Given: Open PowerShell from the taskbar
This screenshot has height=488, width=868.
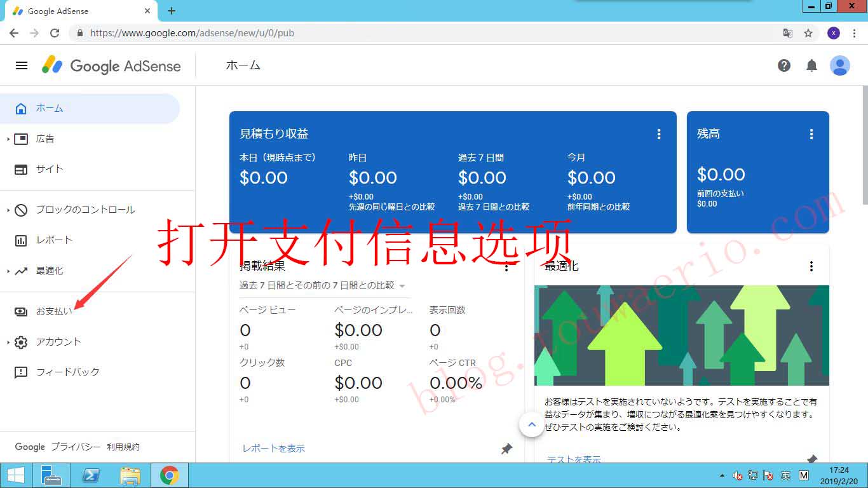Looking at the screenshot, I should coord(90,475).
